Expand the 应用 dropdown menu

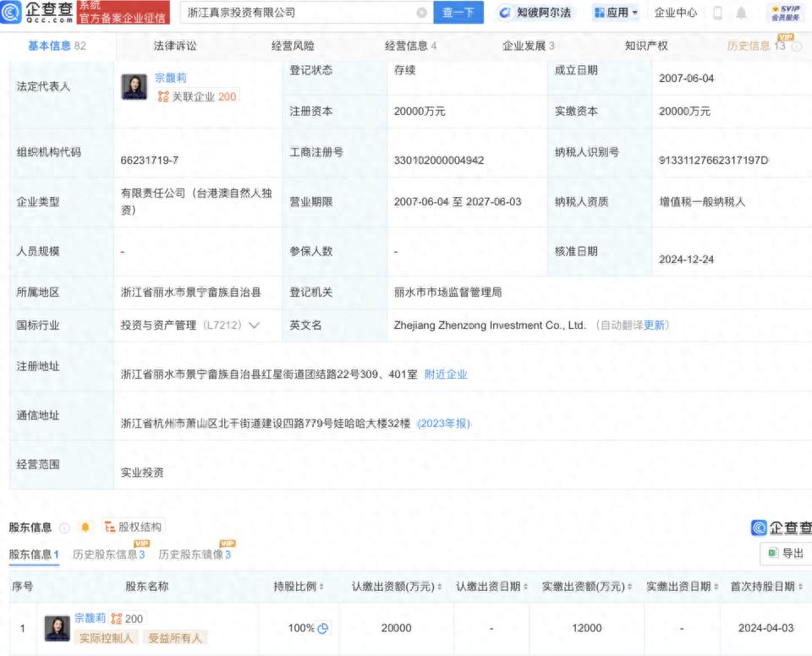tap(616, 13)
